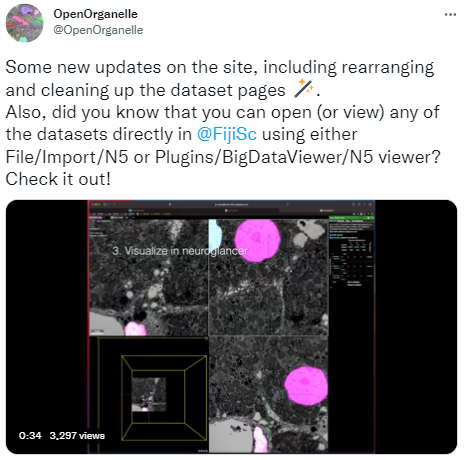Play the embedded neuroglancer video
Image resolution: width=465 pixels, height=460 pixels.
pyautogui.click(x=231, y=327)
